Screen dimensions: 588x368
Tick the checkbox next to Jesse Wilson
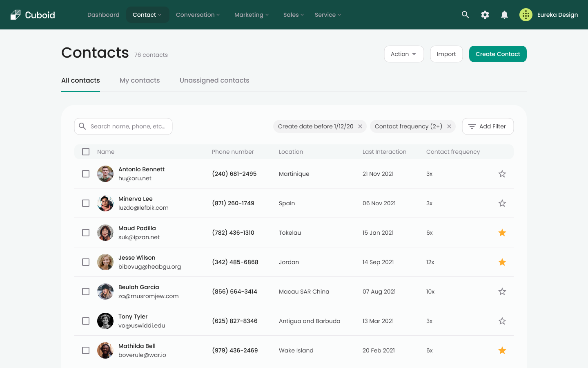point(86,262)
